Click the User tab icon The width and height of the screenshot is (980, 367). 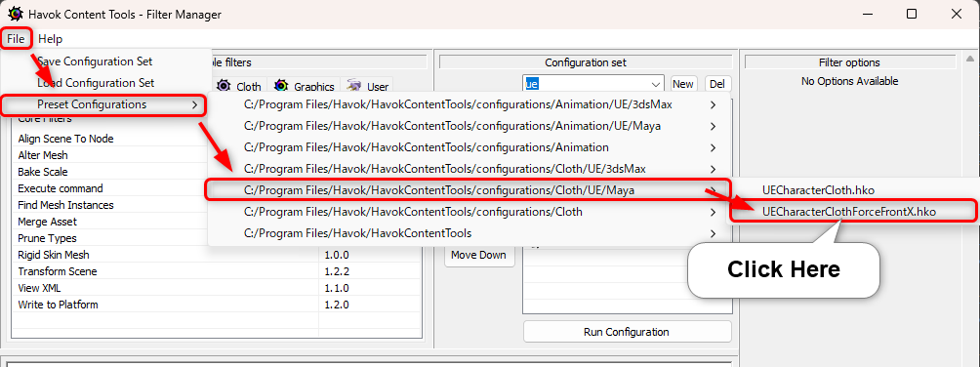354,86
